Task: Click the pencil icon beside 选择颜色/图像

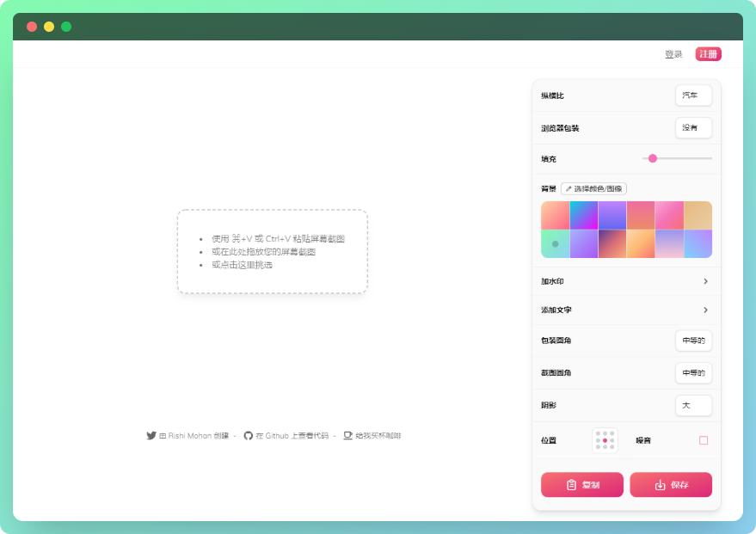Action: click(569, 188)
